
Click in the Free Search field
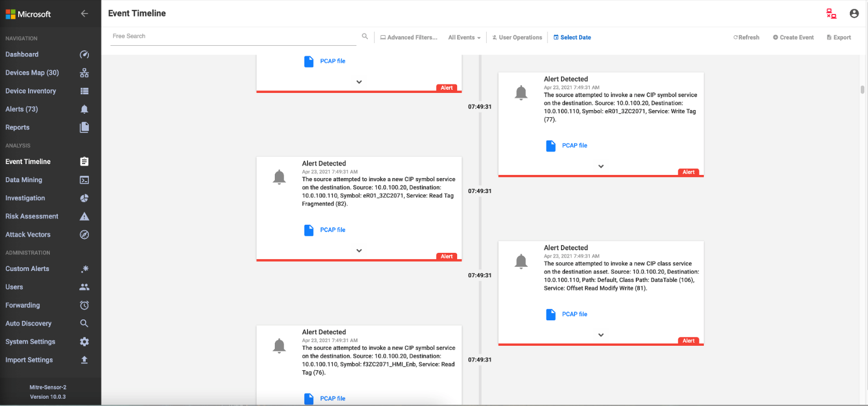(234, 36)
